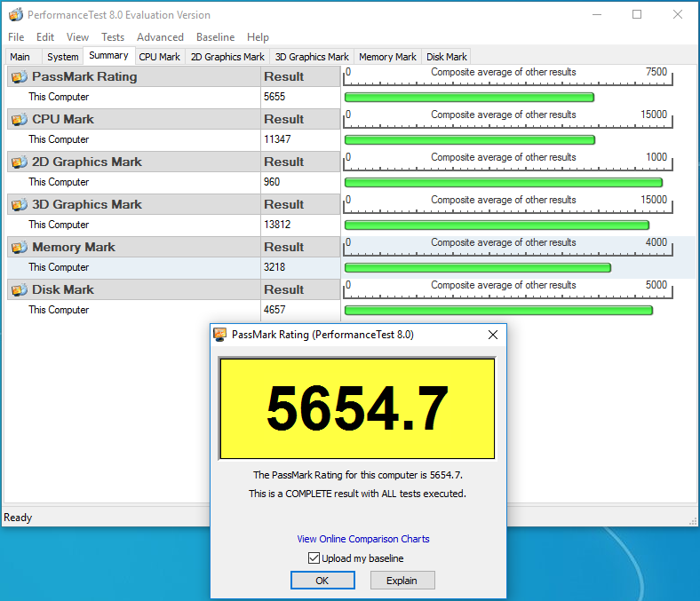This screenshot has height=601, width=700.
Task: Switch to the Main tab
Action: click(x=23, y=57)
